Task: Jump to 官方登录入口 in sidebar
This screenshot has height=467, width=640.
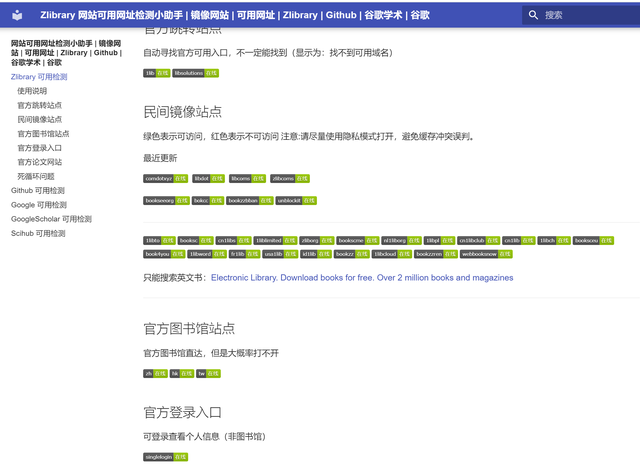Action: pos(39,148)
